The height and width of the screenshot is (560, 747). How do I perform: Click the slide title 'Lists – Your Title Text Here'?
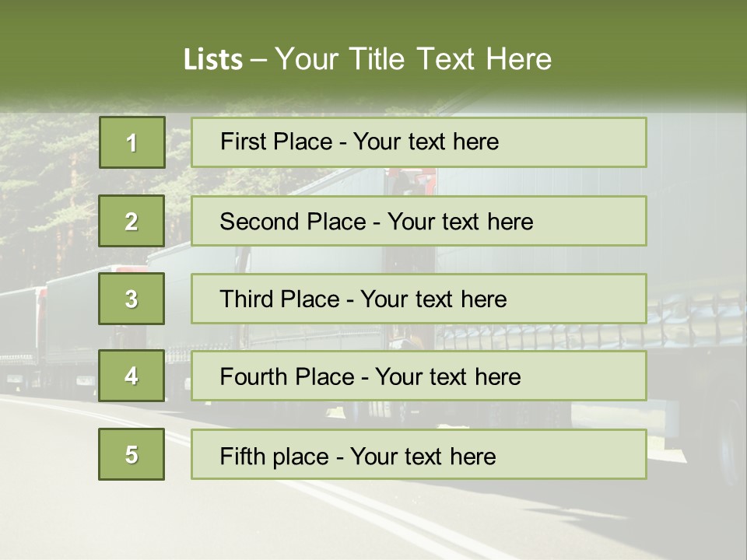click(x=367, y=59)
